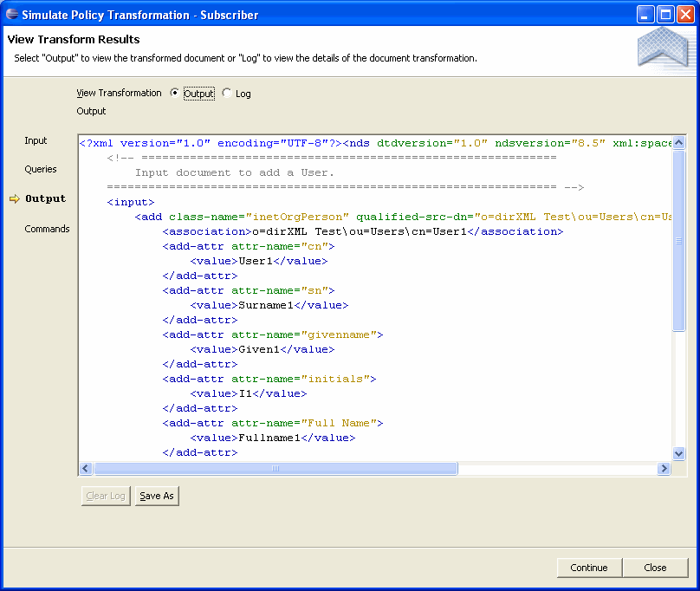
Task: Open the Commands step
Action: click(47, 229)
